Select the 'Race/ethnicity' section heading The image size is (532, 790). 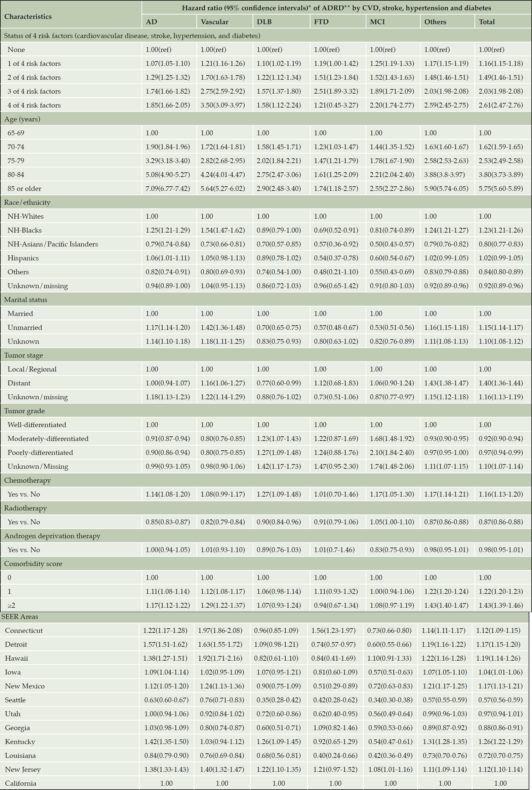[x=27, y=202]
